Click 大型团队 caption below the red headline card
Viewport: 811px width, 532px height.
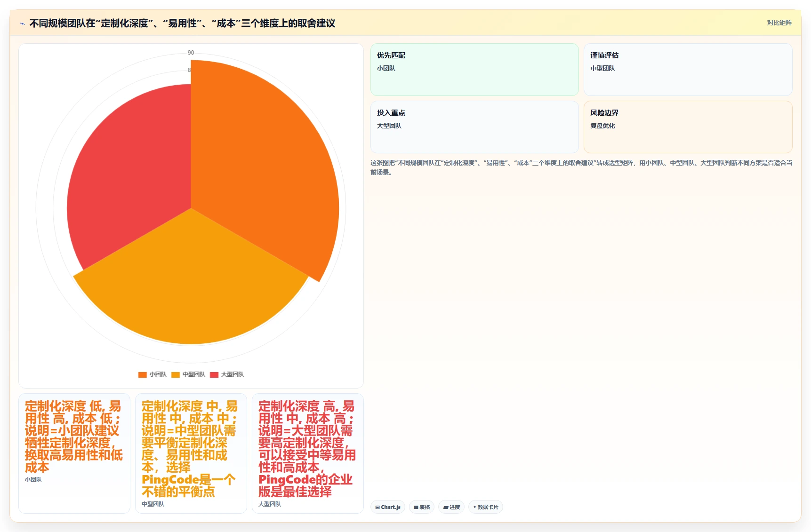[270, 504]
